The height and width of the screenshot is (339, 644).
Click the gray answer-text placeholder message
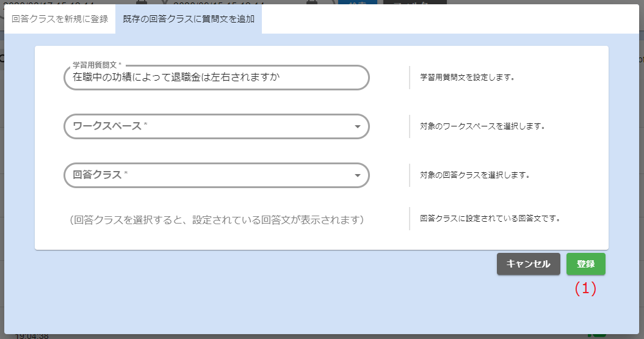(x=217, y=219)
